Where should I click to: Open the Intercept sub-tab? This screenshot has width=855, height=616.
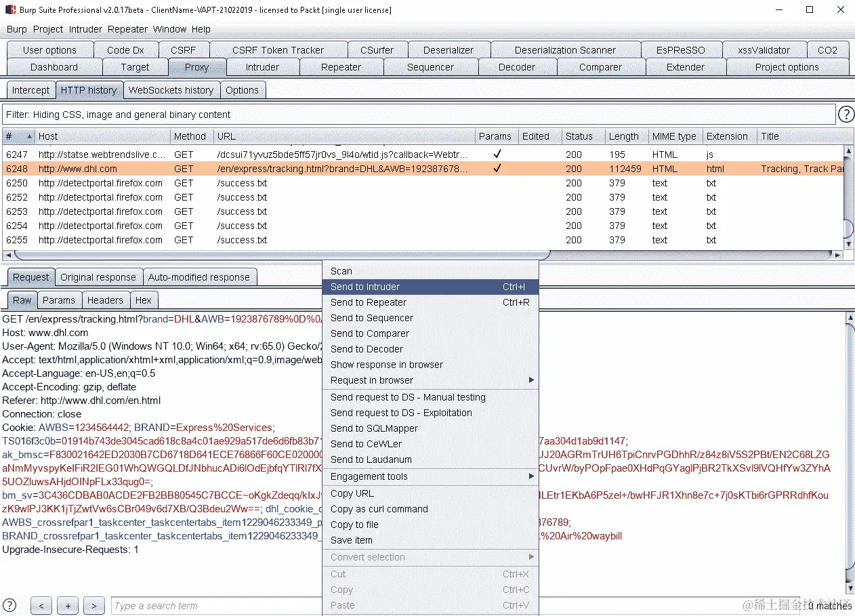click(30, 90)
